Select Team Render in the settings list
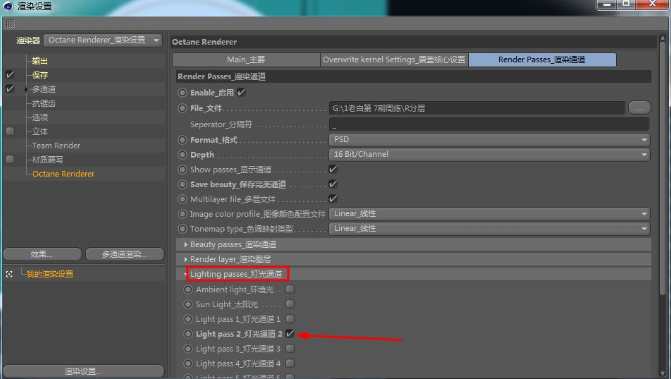Image resolution: width=671 pixels, height=379 pixels. [x=56, y=145]
